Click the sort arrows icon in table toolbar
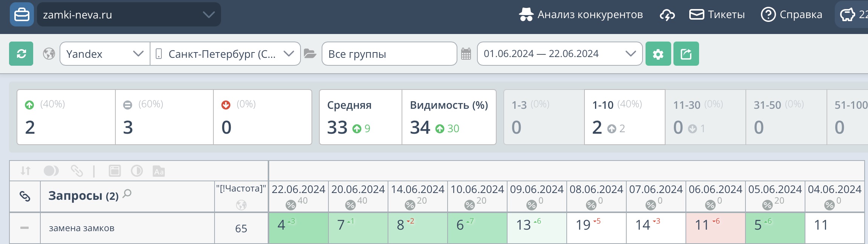This screenshot has width=868, height=244. click(x=25, y=171)
